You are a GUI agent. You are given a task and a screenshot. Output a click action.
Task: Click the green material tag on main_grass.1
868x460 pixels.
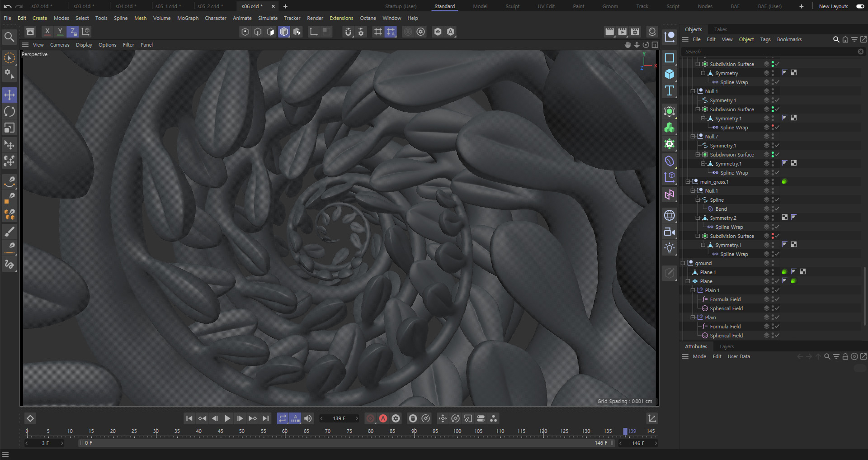784,181
